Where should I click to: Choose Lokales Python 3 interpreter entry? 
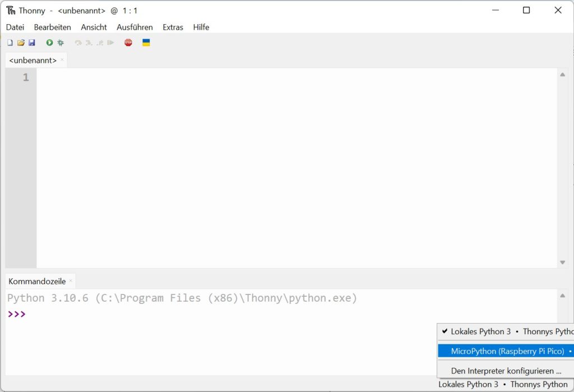pos(506,331)
